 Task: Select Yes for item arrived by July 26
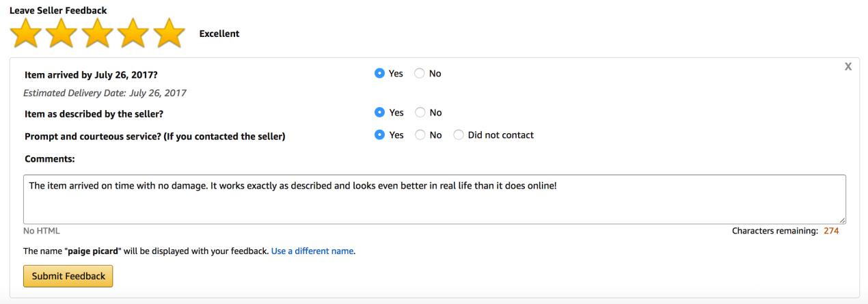pos(379,74)
